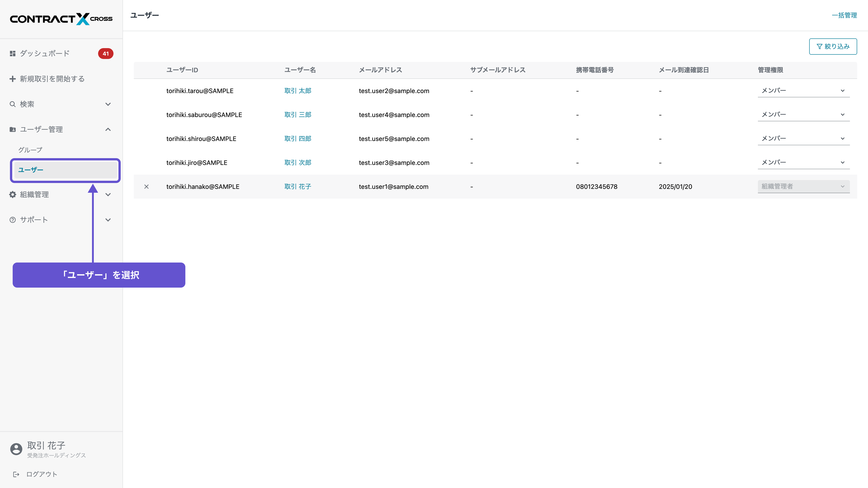Open permission dropdown for torihiki.jiro
Image resolution: width=868 pixels, height=488 pixels.
pyautogui.click(x=803, y=162)
